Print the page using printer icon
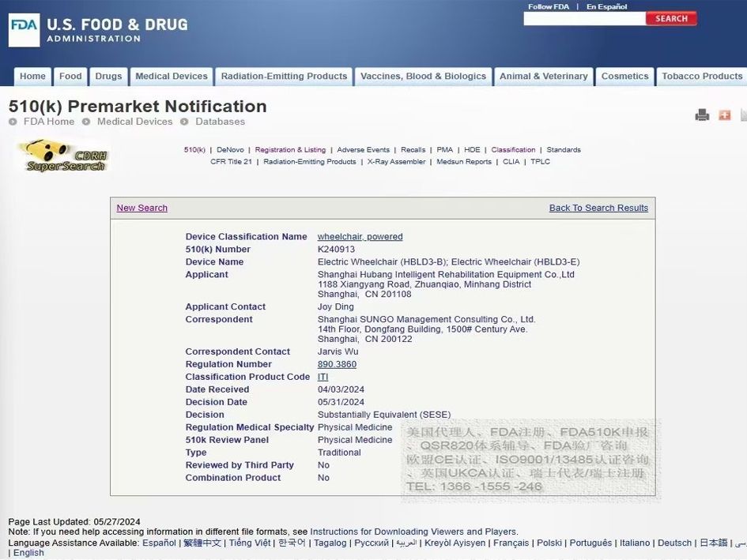The height and width of the screenshot is (560, 747). click(x=702, y=115)
